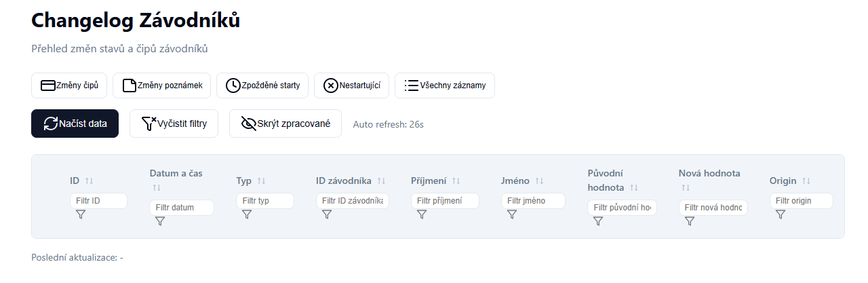This screenshot has width=868, height=283.
Task: Click the funnel icon under Příjmení filter
Action: [422, 214]
